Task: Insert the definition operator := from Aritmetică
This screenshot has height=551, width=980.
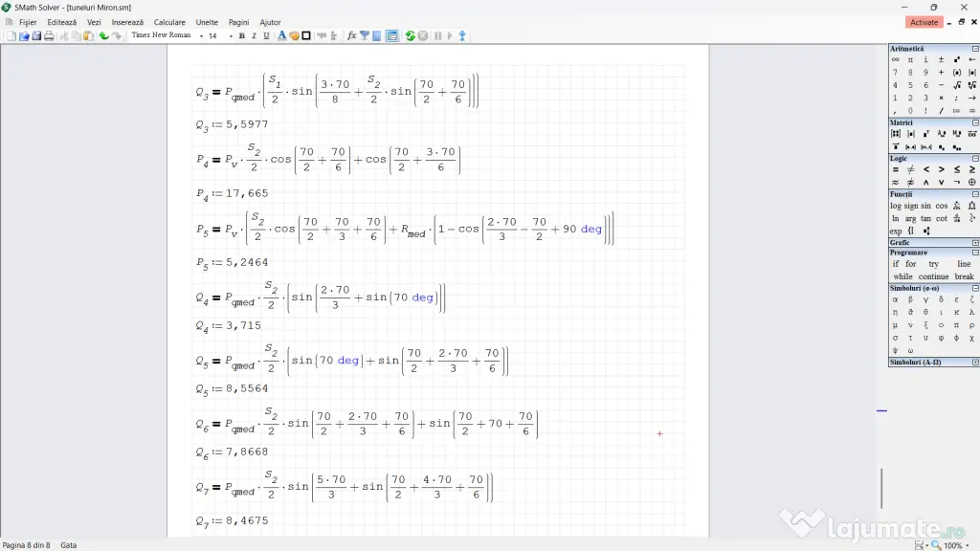Action: (957, 111)
